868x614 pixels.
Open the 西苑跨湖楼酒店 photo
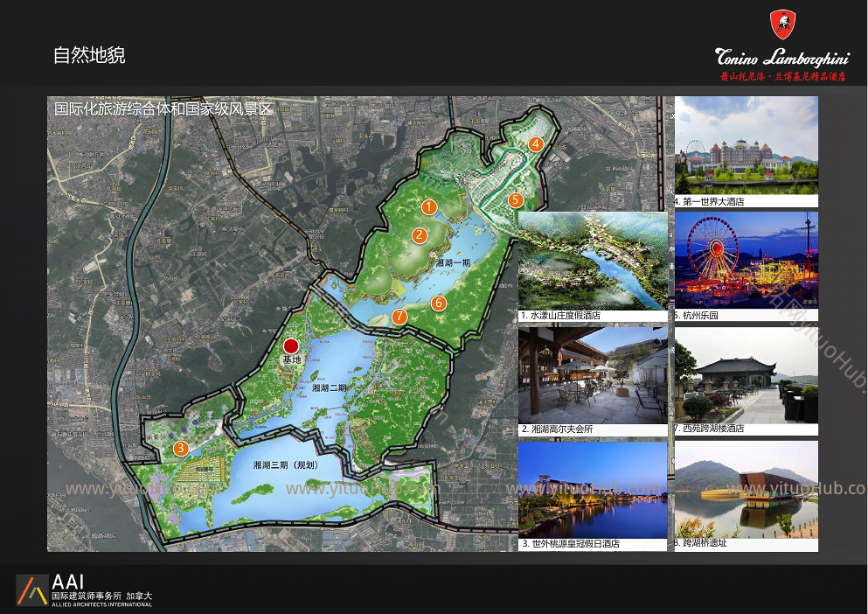(746, 374)
